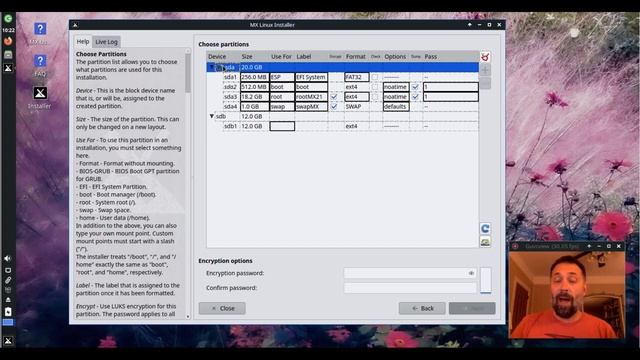The image size is (640, 360).
Task: Collapse the sda device tree
Action: (211, 67)
